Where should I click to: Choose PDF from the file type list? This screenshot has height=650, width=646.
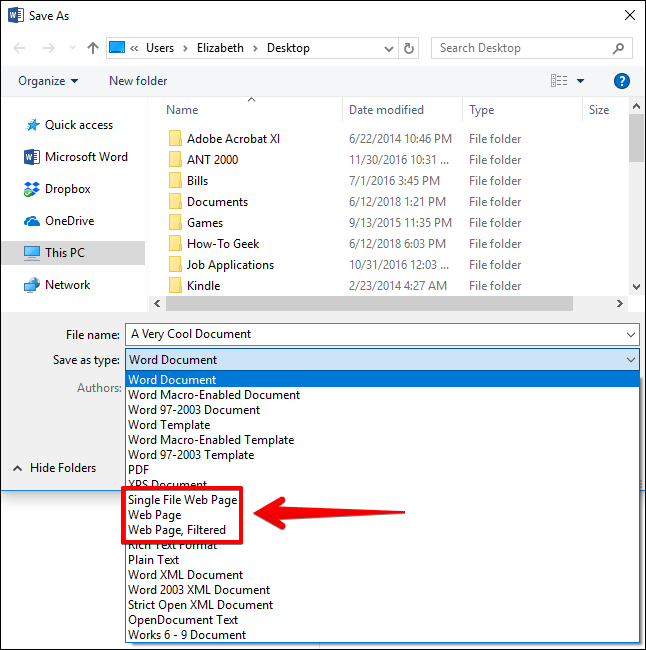tap(139, 470)
